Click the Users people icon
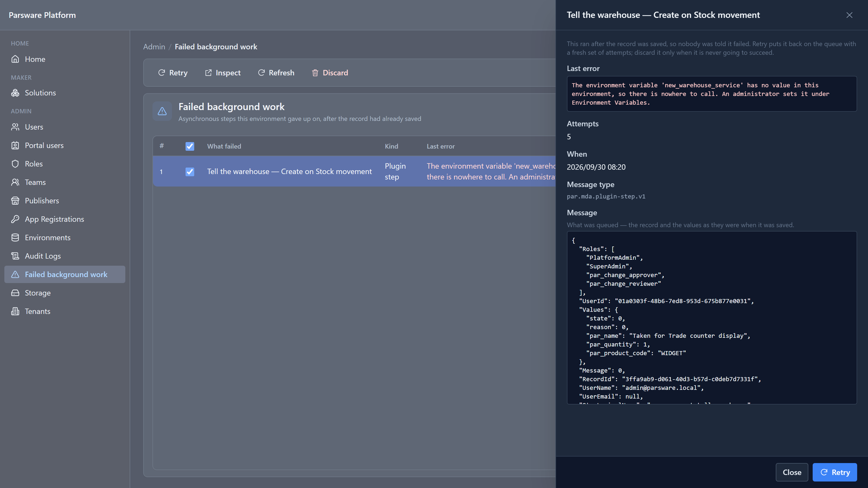This screenshot has width=868, height=488. pyautogui.click(x=15, y=127)
